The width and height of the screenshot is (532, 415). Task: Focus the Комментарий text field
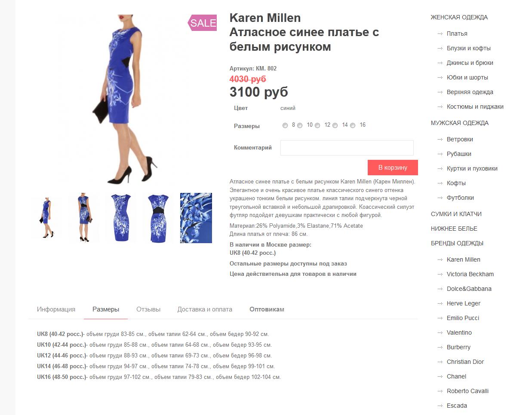tap(347, 147)
